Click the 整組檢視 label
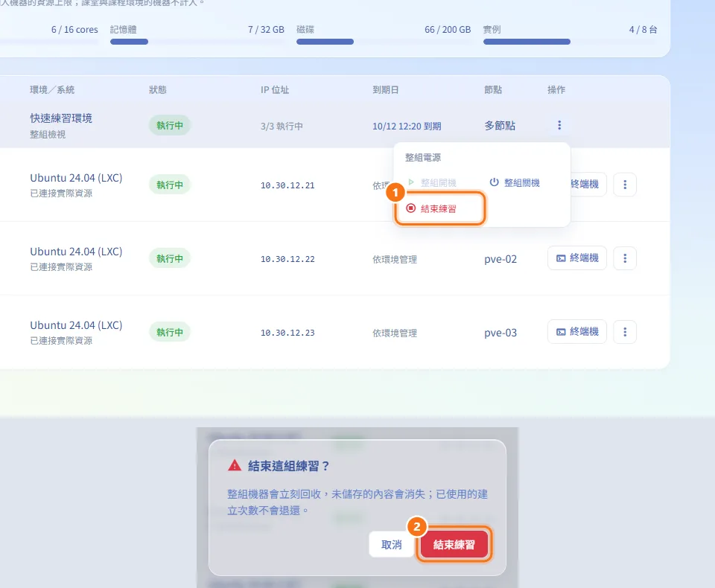This screenshot has height=588, width=715. [48, 135]
